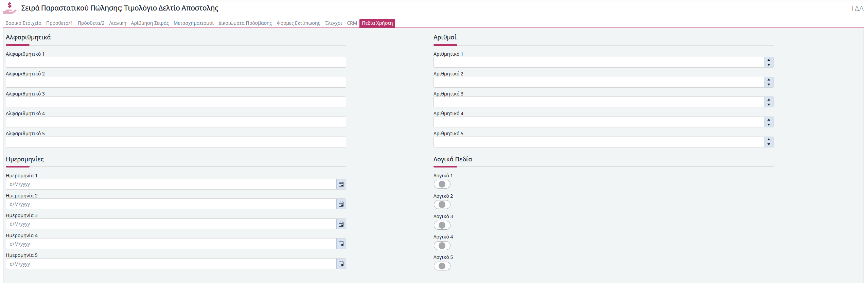The image size is (868, 283).
Task: Open the Φόρμες Εκτύπωσης tab
Action: point(298,23)
